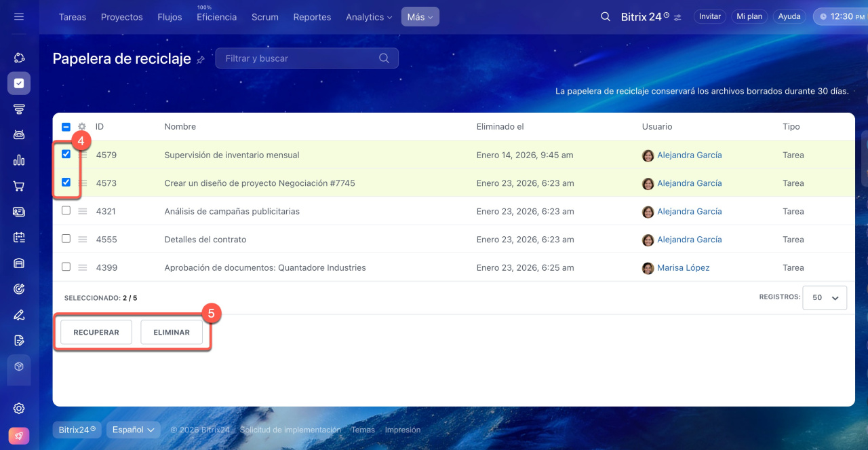This screenshot has height=450, width=868.
Task: Go to the Scrum tab
Action: (x=264, y=17)
